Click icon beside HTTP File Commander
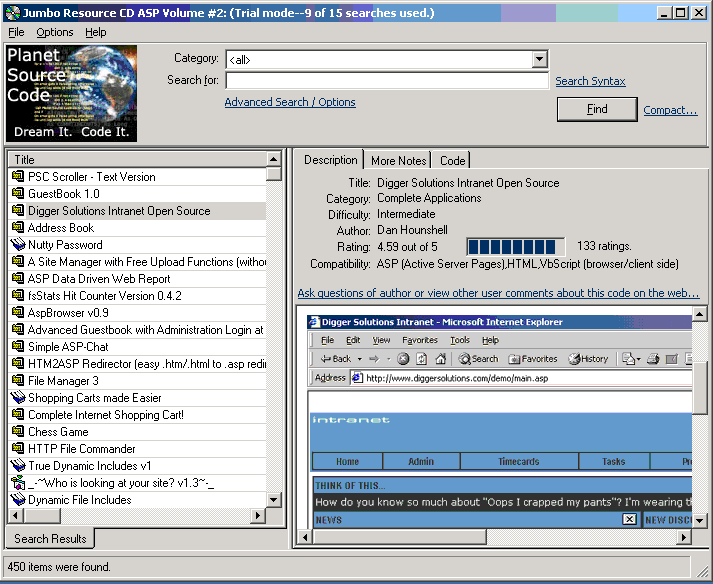This screenshot has height=584, width=713. (x=18, y=448)
